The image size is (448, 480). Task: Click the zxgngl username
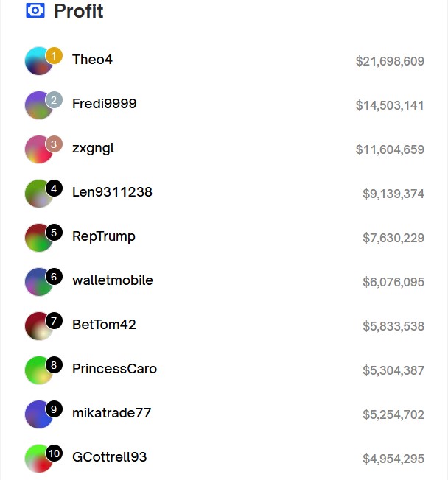(x=93, y=148)
